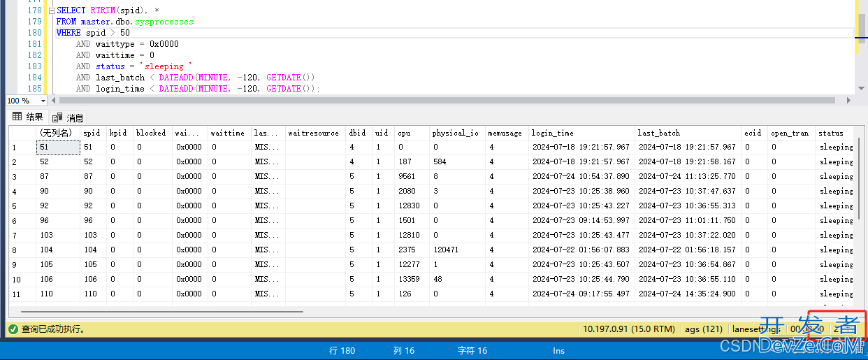This screenshot has height=360, width=868.
Task: Click the 字符 16 character indicator
Action: point(472,350)
